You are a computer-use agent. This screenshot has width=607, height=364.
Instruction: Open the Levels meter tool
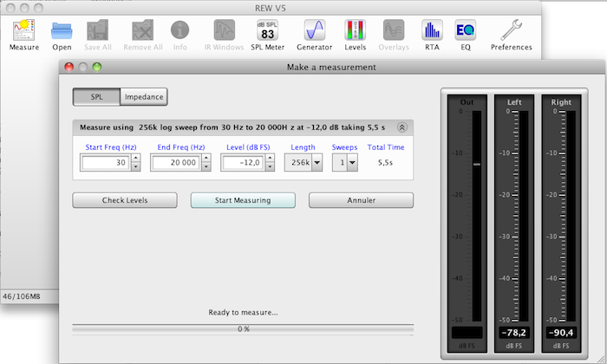point(355,36)
